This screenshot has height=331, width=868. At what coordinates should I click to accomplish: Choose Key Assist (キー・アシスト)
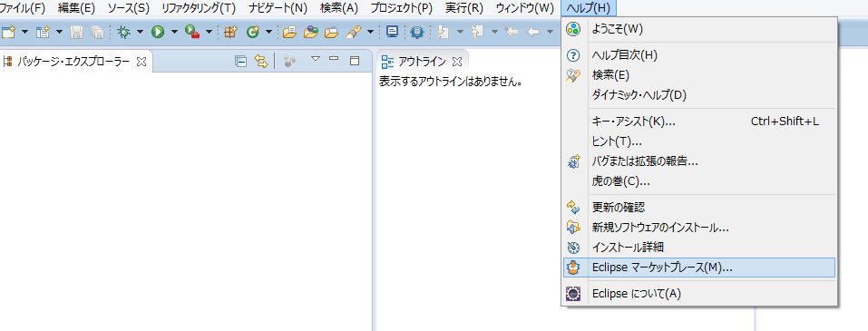[x=698, y=122]
